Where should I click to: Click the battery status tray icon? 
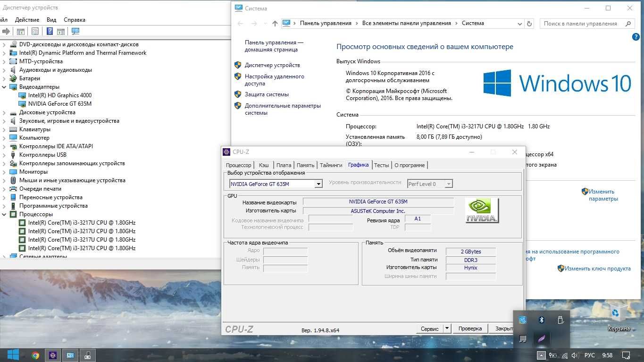click(552, 355)
